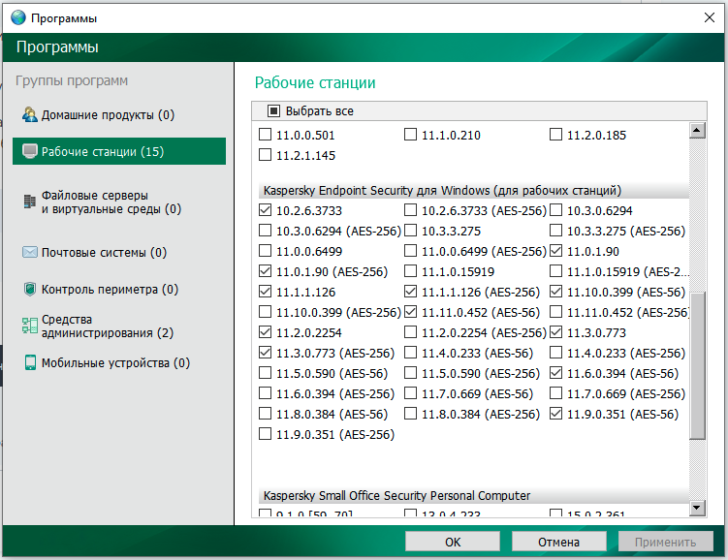Viewport: 728px width, 560px height.
Task: Uncheck version 11.1.1.126 without AES
Action: [x=265, y=292]
